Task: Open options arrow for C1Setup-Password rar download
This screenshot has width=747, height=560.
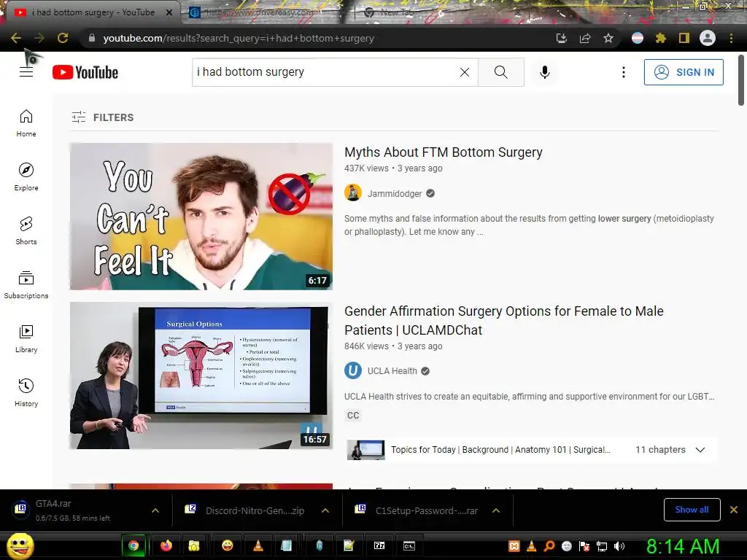Action: tap(496, 510)
